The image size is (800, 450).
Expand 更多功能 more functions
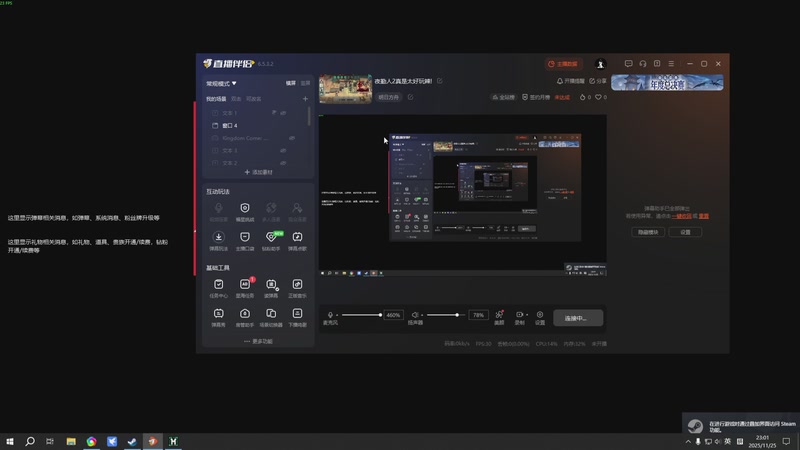pos(258,341)
